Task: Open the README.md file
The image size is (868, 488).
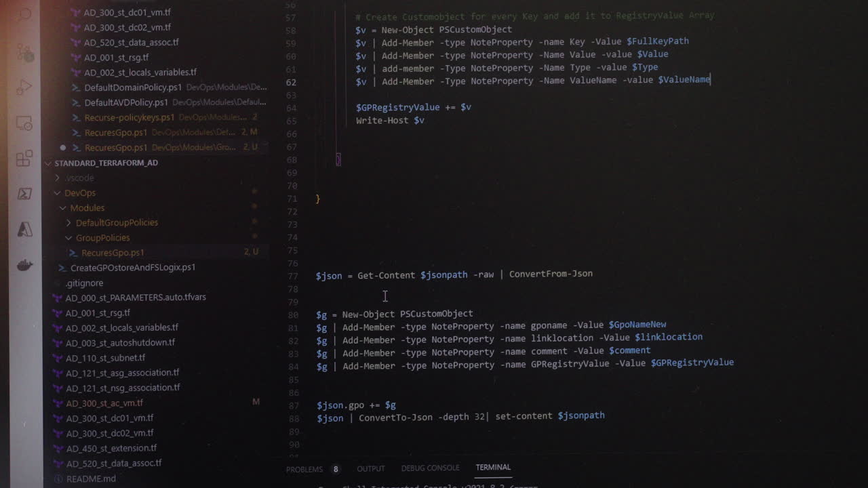Action: click(90, 479)
